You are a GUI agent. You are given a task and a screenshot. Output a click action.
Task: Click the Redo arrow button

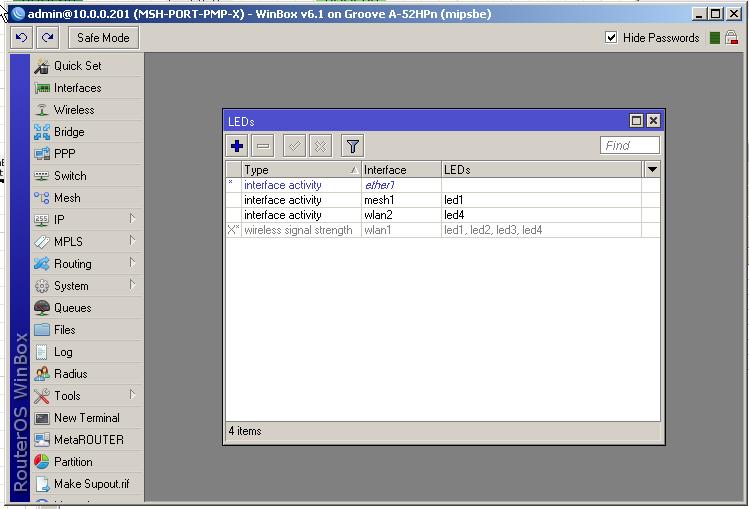pos(47,38)
